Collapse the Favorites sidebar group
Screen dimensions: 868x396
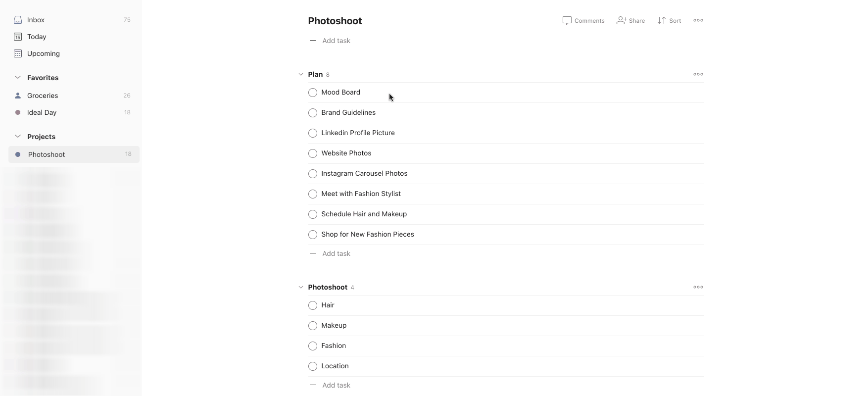pos(18,78)
